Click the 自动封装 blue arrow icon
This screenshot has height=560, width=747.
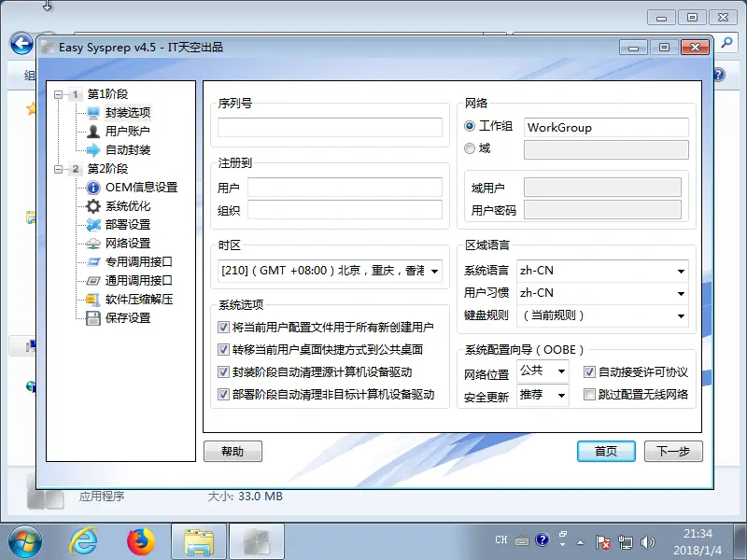(93, 150)
